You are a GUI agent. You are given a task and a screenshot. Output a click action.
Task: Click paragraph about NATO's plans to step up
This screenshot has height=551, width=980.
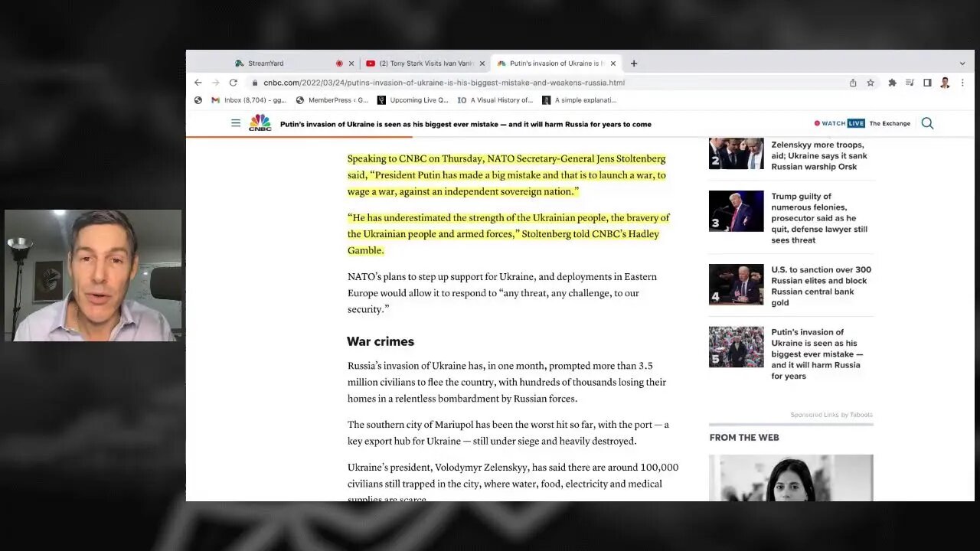pos(502,293)
